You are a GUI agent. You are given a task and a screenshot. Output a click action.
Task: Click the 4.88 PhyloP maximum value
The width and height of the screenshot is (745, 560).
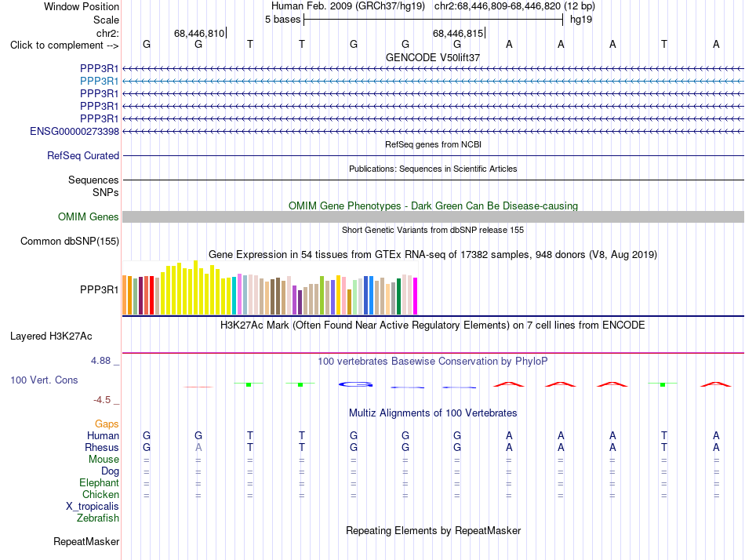tap(100, 361)
